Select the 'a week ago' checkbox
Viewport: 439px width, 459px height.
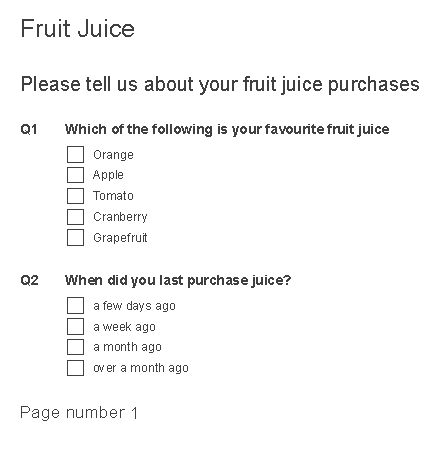pyautogui.click(x=75, y=326)
